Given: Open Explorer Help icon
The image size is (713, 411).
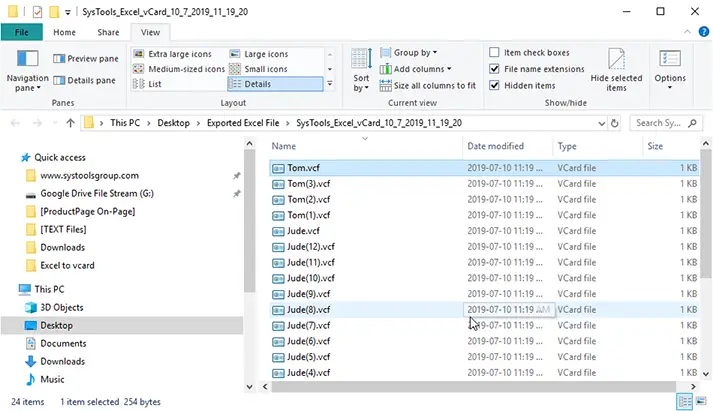Looking at the screenshot, I should coord(703,32).
